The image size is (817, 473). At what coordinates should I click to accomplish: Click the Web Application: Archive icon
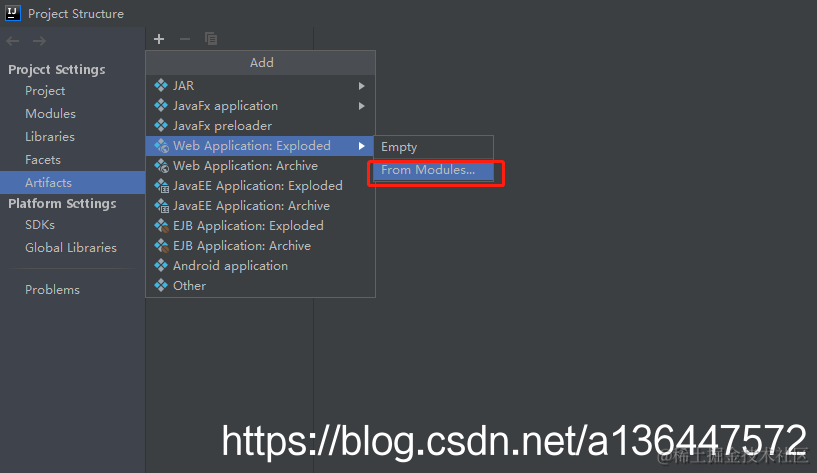click(162, 166)
